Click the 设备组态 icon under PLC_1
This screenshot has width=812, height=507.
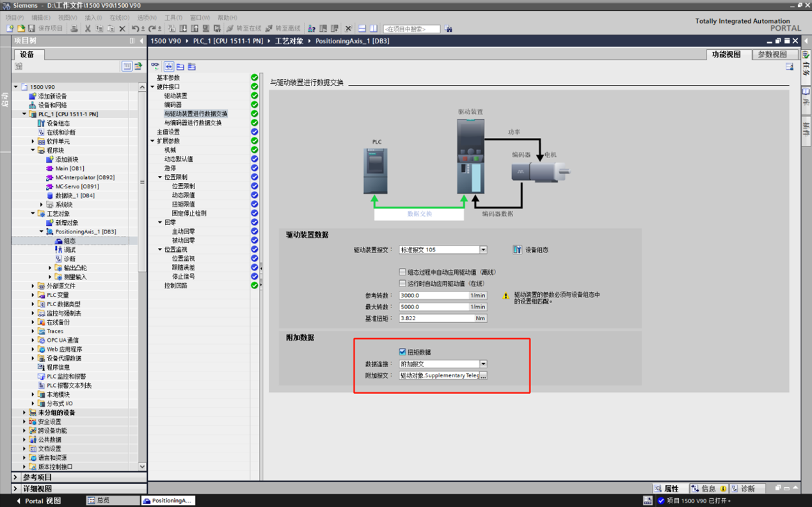click(x=41, y=123)
